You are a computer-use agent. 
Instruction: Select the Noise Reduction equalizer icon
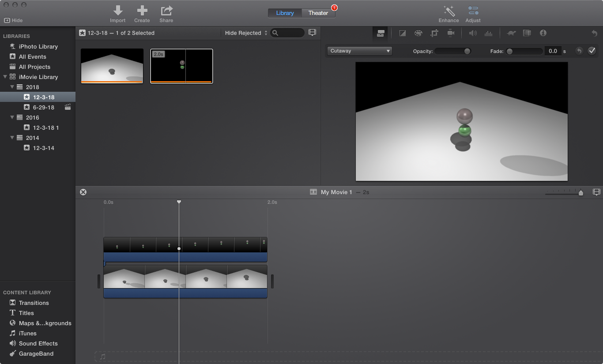[488, 33]
